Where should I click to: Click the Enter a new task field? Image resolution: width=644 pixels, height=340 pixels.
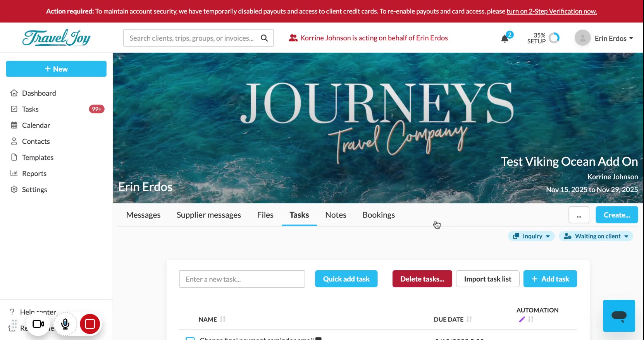[242, 279]
